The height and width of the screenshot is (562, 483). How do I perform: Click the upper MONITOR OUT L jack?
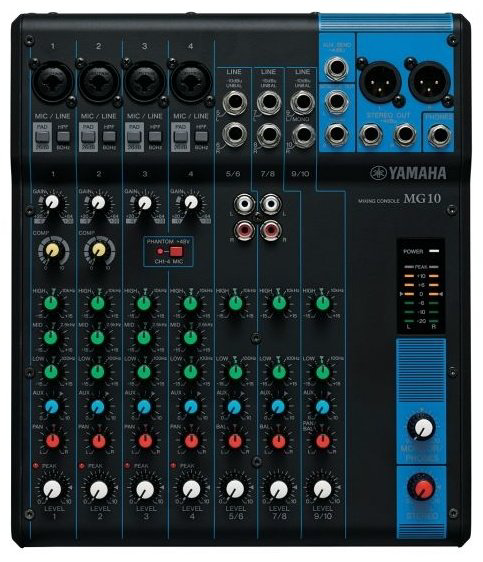coord(337,101)
